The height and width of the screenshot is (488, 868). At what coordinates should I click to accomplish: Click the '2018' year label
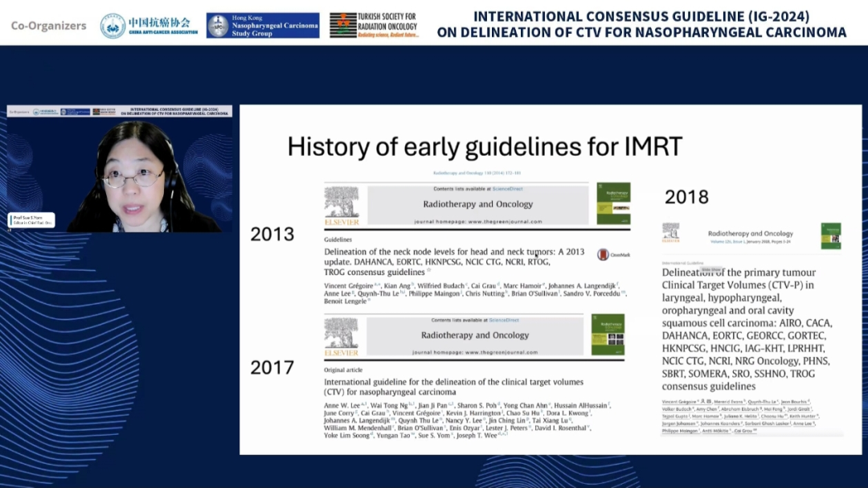coord(686,197)
